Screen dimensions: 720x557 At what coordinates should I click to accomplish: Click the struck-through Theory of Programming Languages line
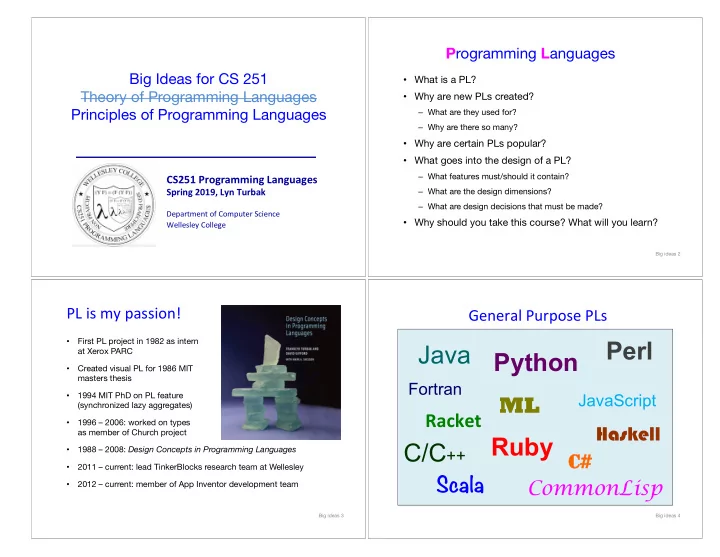click(x=198, y=97)
